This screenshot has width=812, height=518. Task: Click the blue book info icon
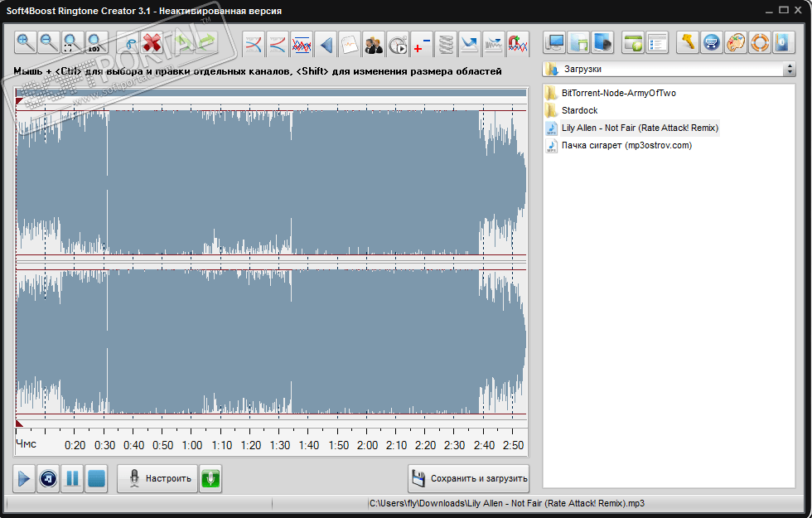click(783, 42)
